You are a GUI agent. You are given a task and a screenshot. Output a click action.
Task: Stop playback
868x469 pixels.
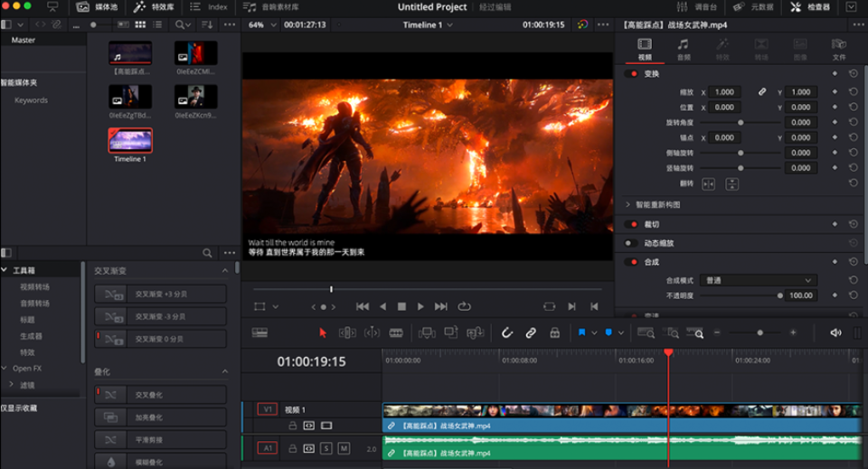(401, 306)
